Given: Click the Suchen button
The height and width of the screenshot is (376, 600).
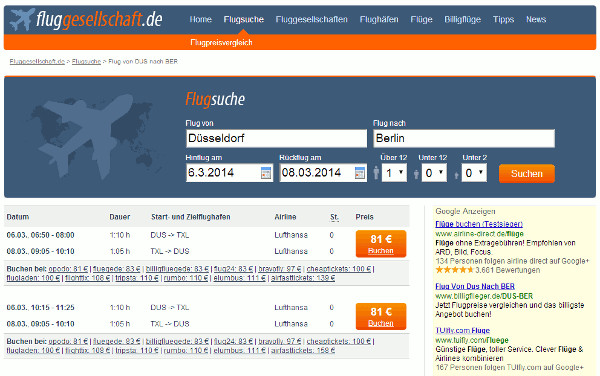Looking at the screenshot, I should coord(527,174).
